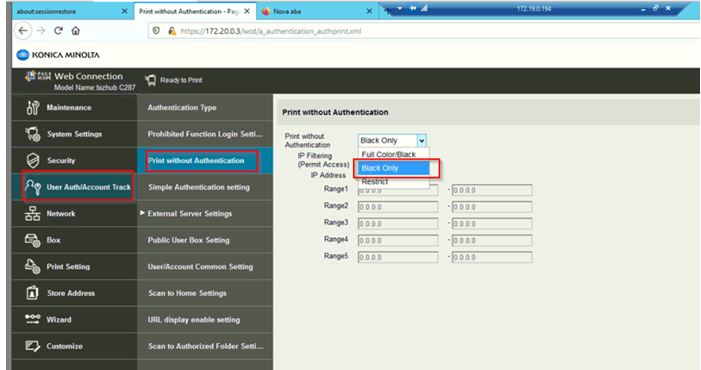Expand External Server Settings arrow
Viewport: 701px width, 370px height.
pyautogui.click(x=142, y=213)
